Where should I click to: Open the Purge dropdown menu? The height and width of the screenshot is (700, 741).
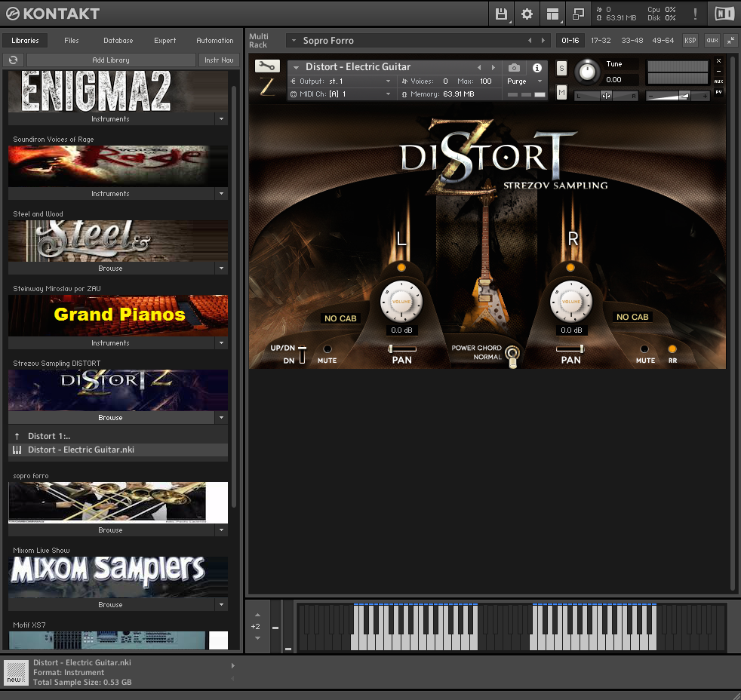[x=524, y=81]
